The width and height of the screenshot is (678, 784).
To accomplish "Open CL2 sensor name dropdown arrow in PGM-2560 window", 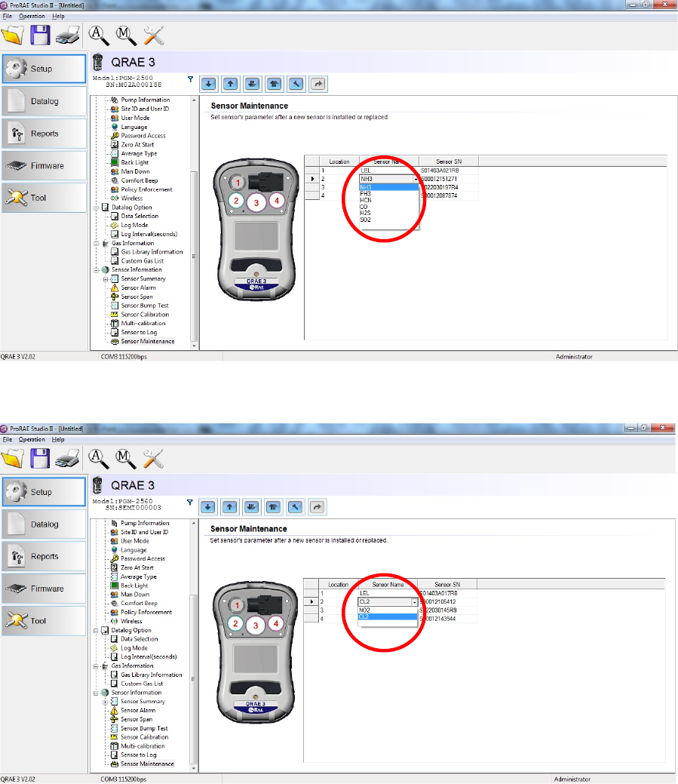I will tap(414, 602).
